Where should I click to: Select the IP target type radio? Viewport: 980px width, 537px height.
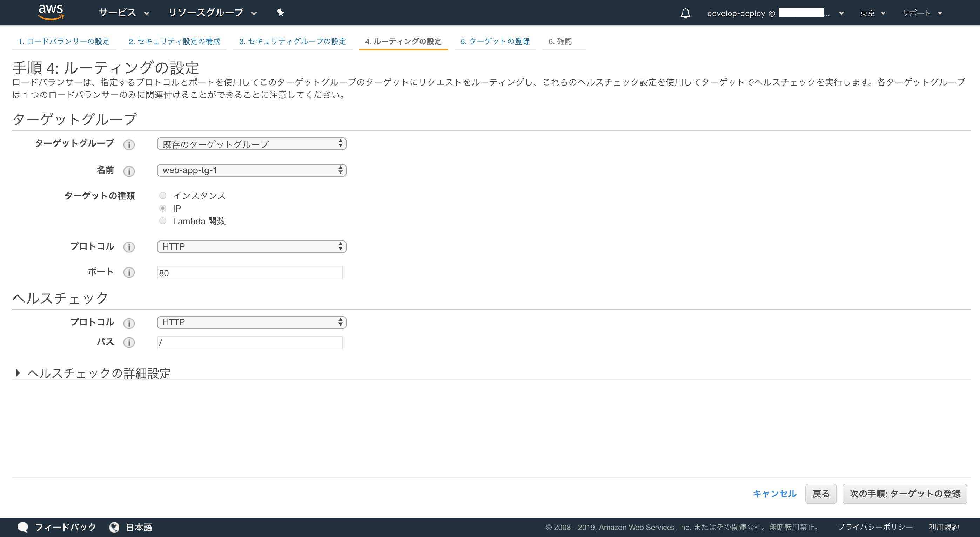tap(163, 209)
